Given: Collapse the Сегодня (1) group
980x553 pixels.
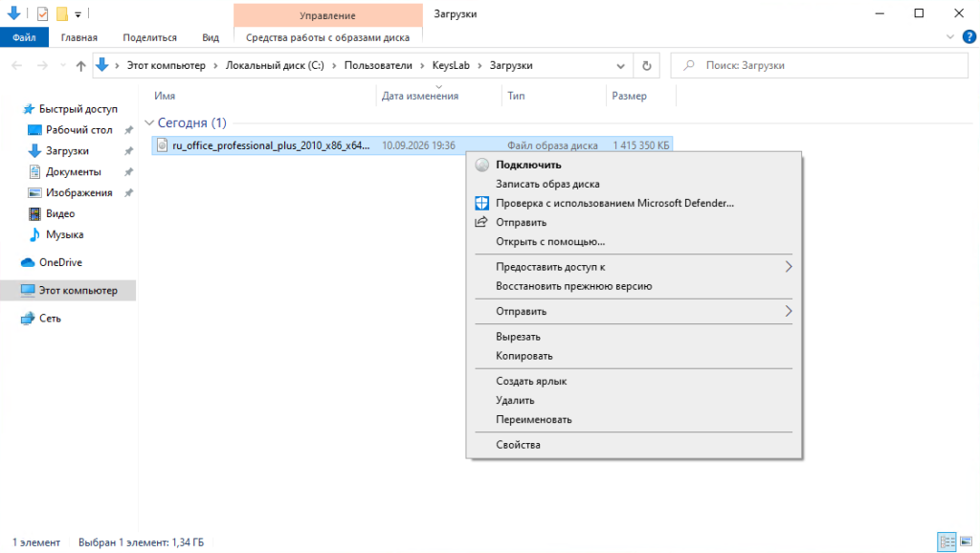Looking at the screenshot, I should (x=148, y=123).
